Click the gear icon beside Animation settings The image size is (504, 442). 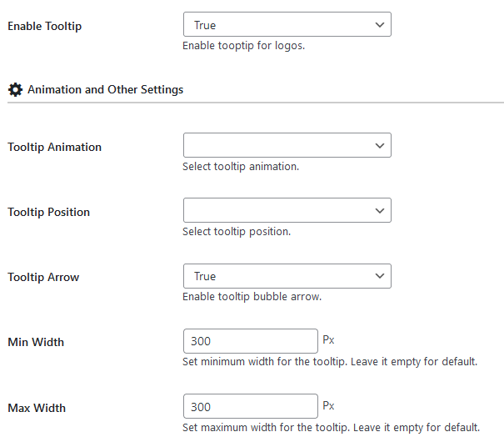pos(15,89)
